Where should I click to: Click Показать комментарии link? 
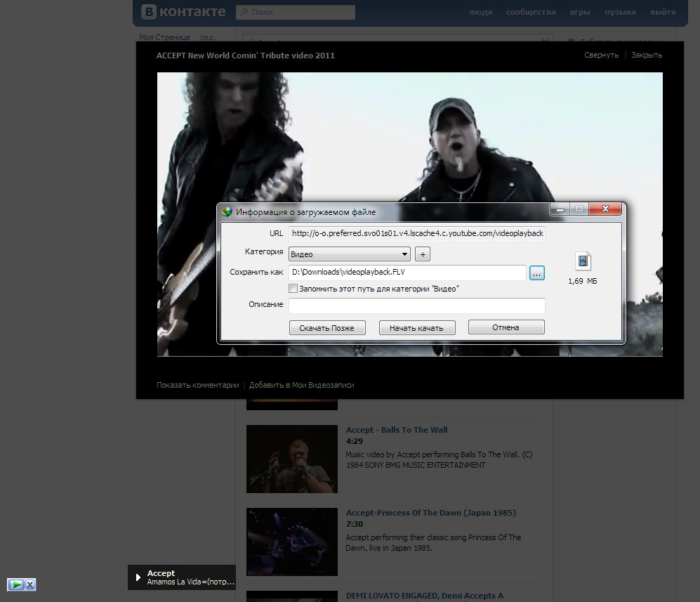click(198, 385)
